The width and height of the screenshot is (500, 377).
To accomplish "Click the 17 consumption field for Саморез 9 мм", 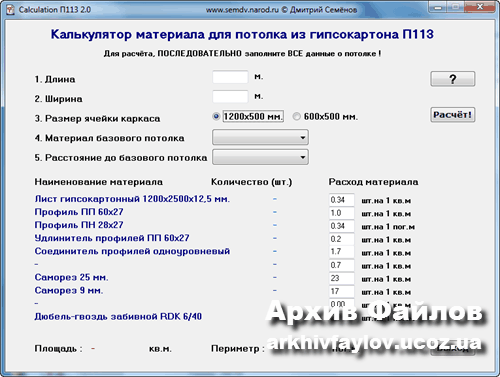I will click(341, 291).
